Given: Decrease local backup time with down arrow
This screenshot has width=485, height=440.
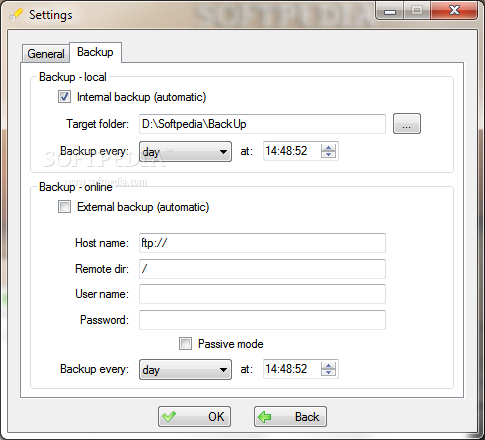Looking at the screenshot, I should [329, 155].
